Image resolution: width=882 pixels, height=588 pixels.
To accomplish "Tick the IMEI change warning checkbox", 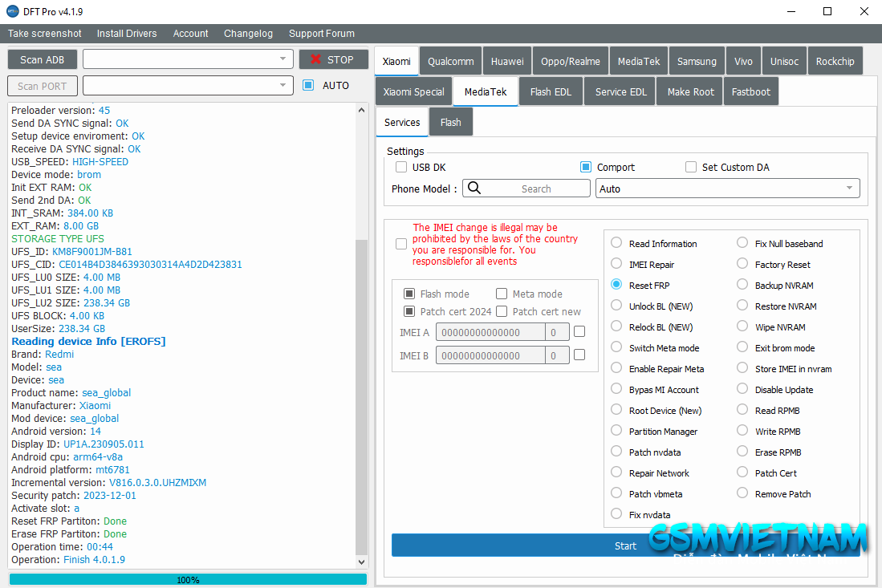I will click(401, 244).
